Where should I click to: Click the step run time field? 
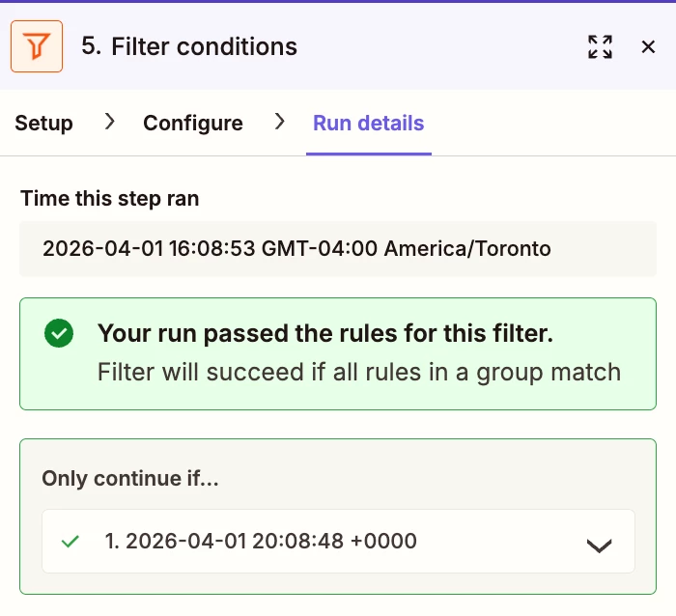(338, 249)
